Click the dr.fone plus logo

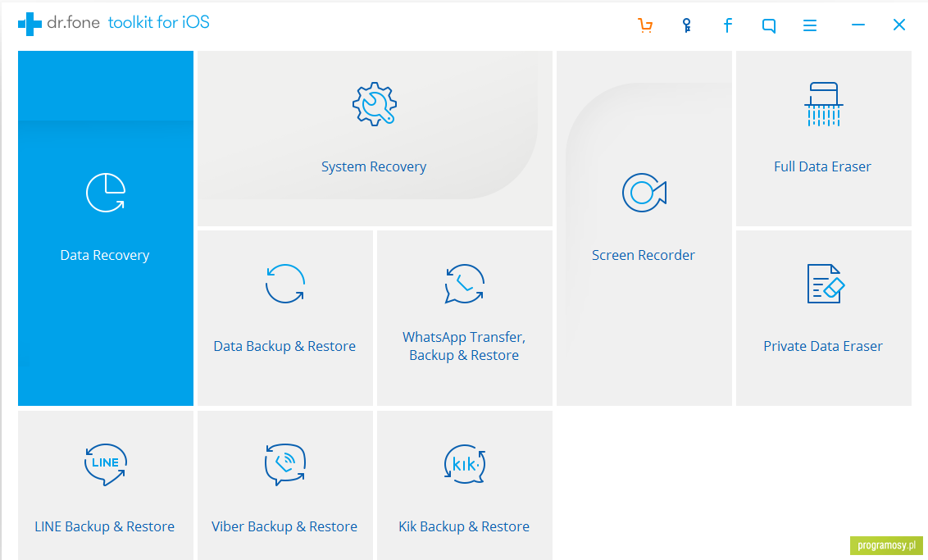click(30, 24)
